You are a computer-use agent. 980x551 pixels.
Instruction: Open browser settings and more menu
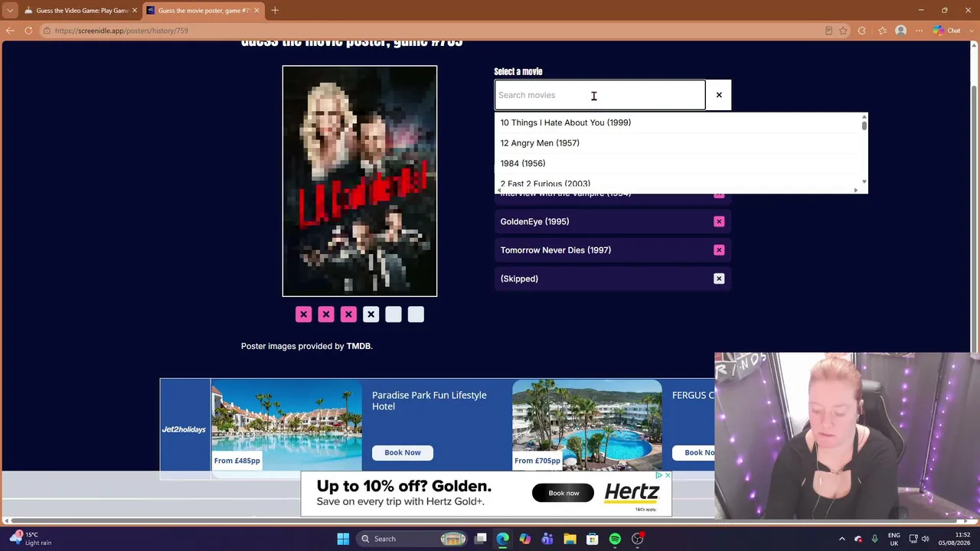click(920, 31)
